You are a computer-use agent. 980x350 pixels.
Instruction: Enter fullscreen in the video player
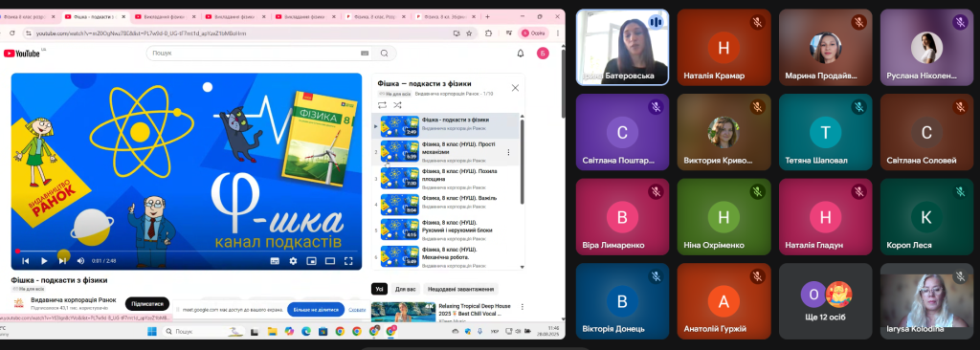(x=348, y=261)
